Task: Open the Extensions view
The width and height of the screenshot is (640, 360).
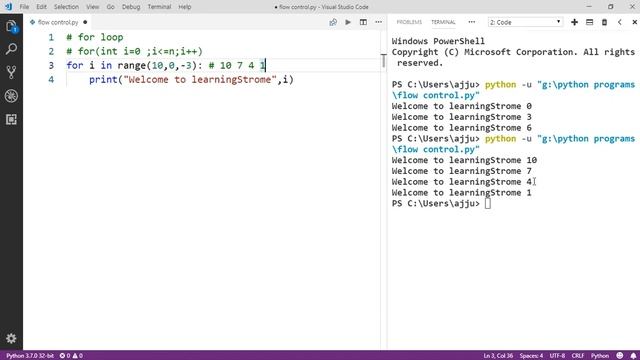Action: coord(11,119)
